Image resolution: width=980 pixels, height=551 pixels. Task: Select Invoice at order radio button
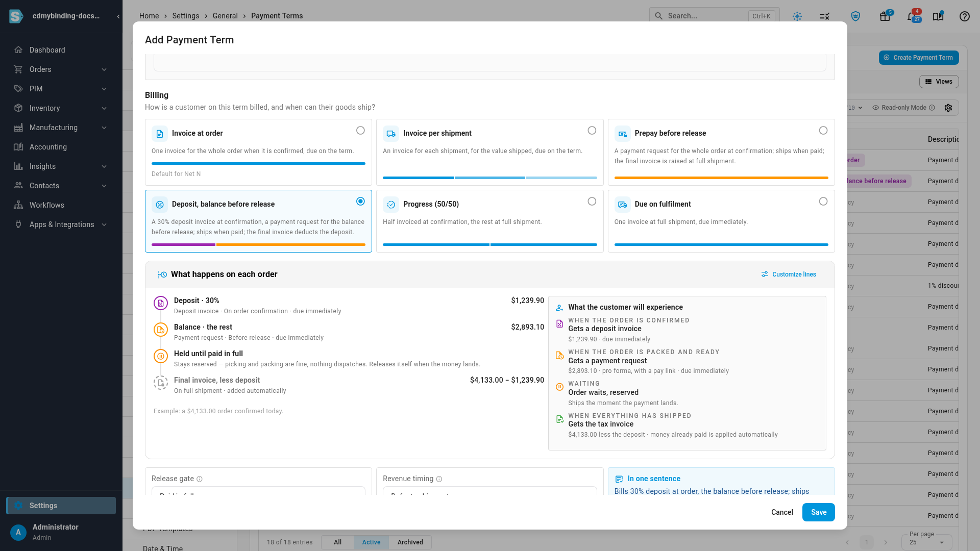pos(360,131)
